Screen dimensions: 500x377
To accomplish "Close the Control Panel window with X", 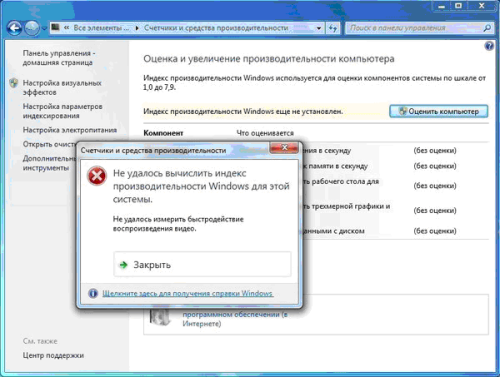I will tap(482, 6).
